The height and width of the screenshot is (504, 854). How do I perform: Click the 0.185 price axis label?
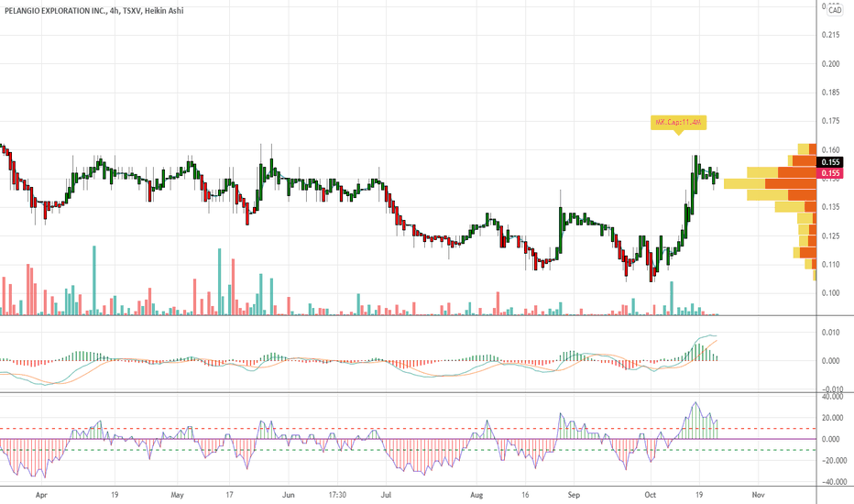(x=830, y=92)
